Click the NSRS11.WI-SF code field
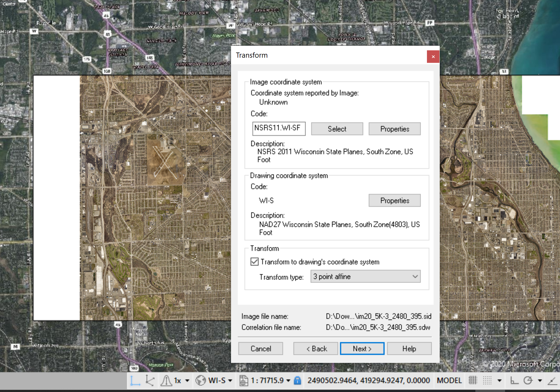Viewport: 560px width, 392px height. 279,128
